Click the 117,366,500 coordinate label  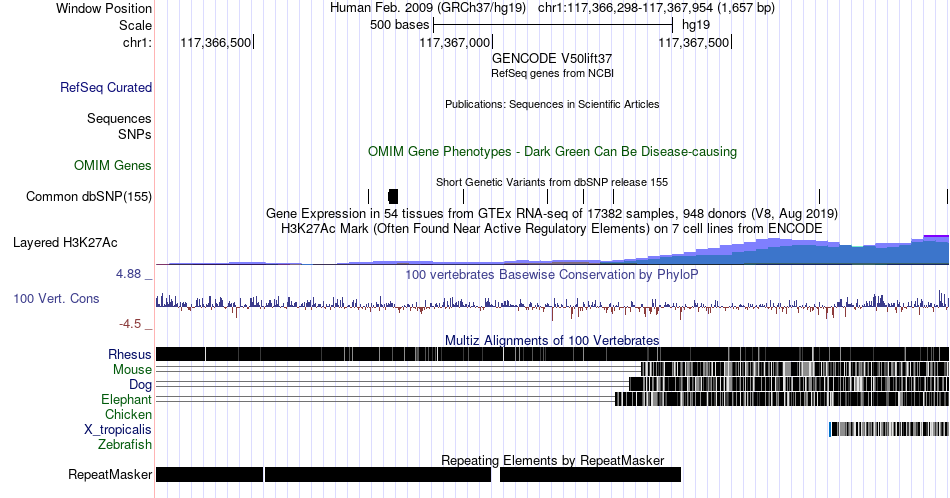(216, 42)
